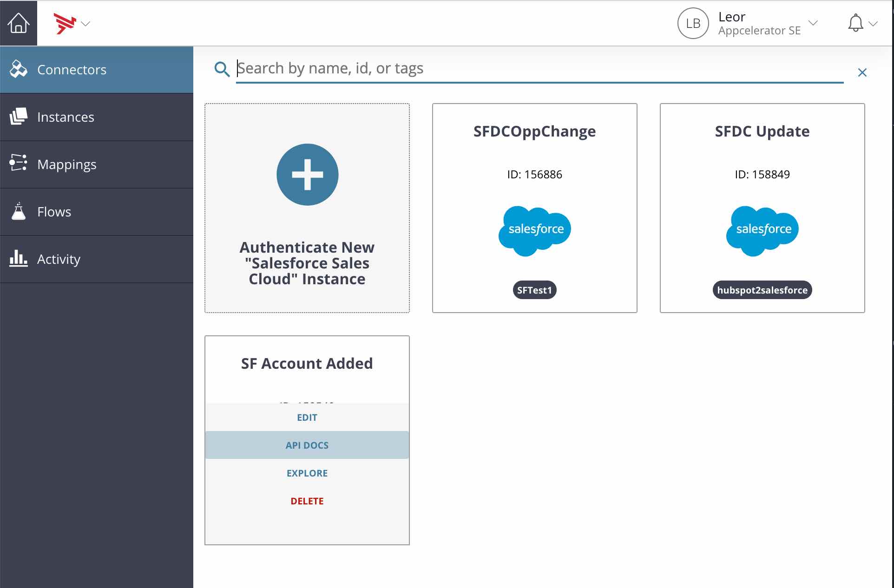Choose EDIT on SF Account Added
894x588 pixels.
[307, 418]
